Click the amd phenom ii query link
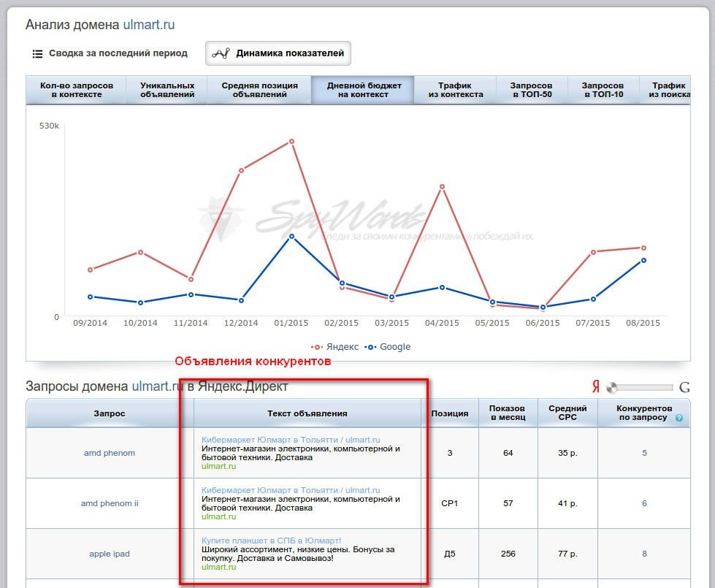The height and width of the screenshot is (588, 715). [110, 503]
